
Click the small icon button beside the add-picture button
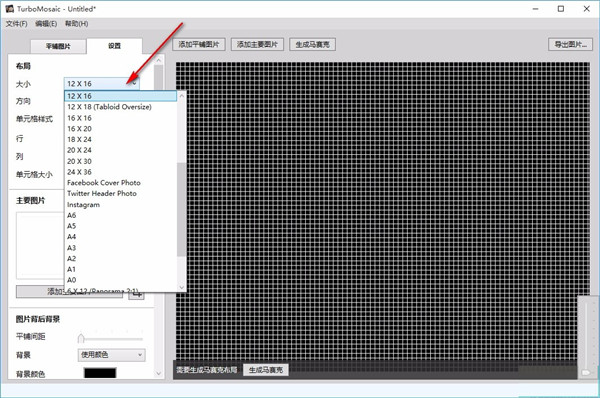tap(137, 294)
